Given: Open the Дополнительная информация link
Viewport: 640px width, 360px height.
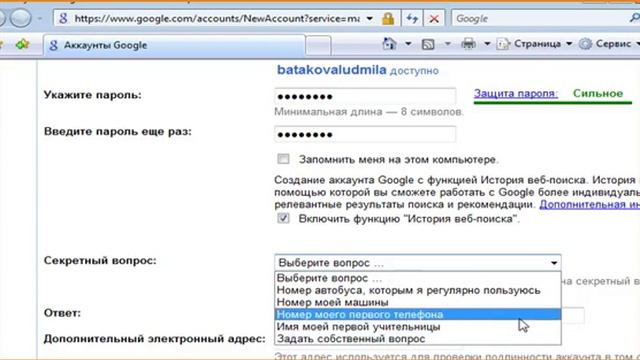Looking at the screenshot, I should pyautogui.click(x=589, y=204).
